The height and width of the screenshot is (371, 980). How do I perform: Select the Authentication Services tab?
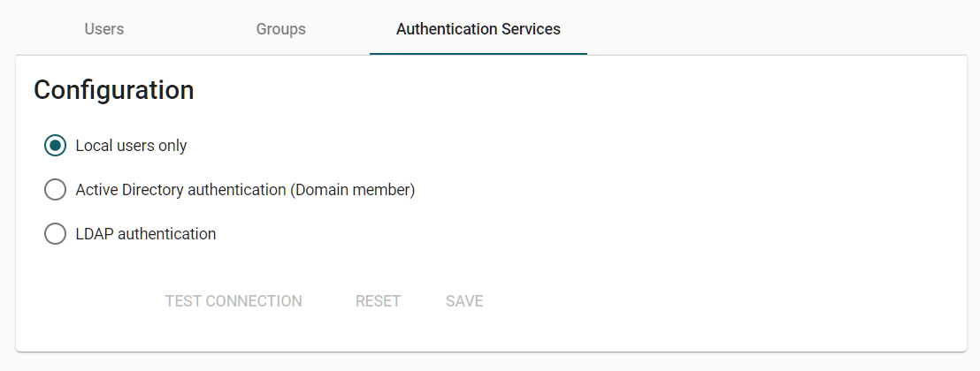point(478,29)
